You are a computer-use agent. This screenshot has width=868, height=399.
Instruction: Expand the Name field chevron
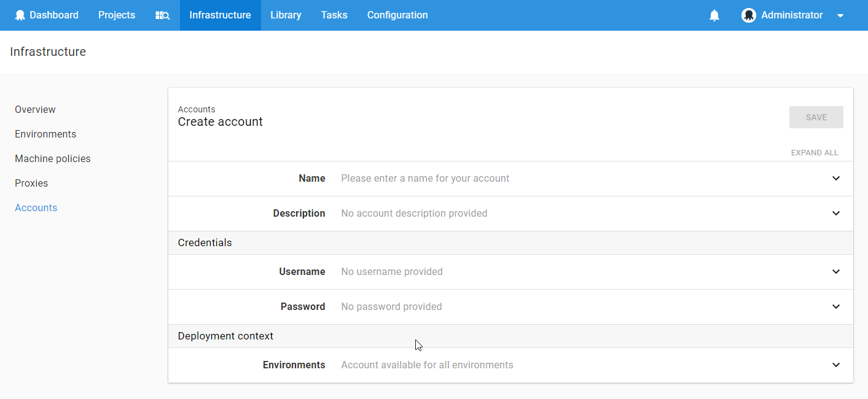(x=836, y=179)
